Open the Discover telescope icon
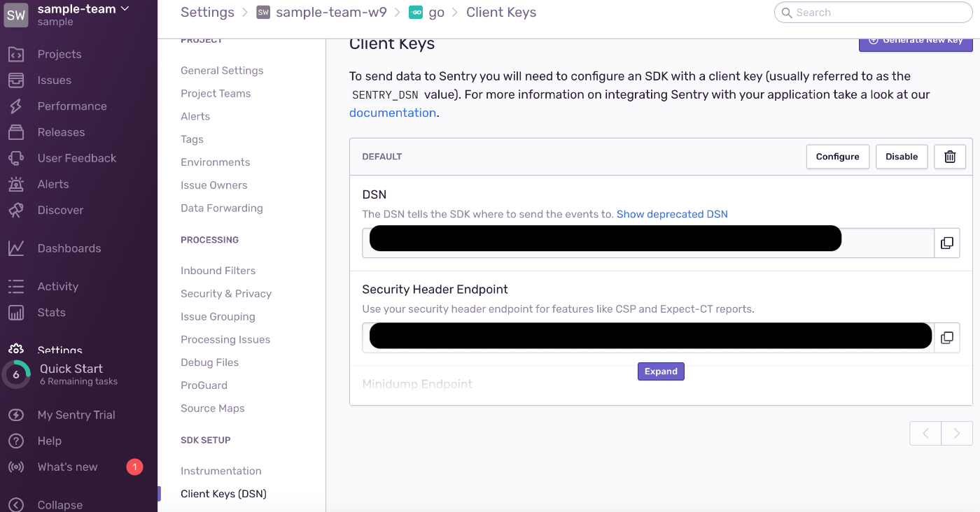The image size is (980, 512). pos(16,210)
